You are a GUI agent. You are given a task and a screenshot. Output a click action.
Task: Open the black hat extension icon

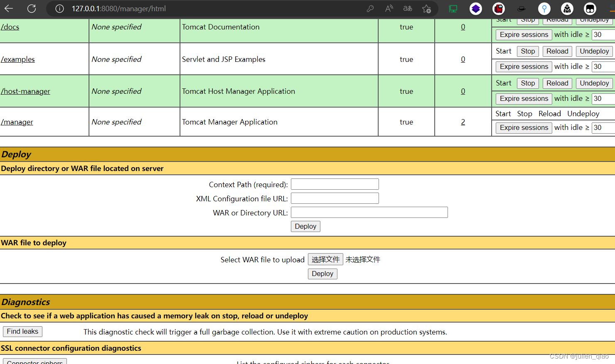point(521,9)
